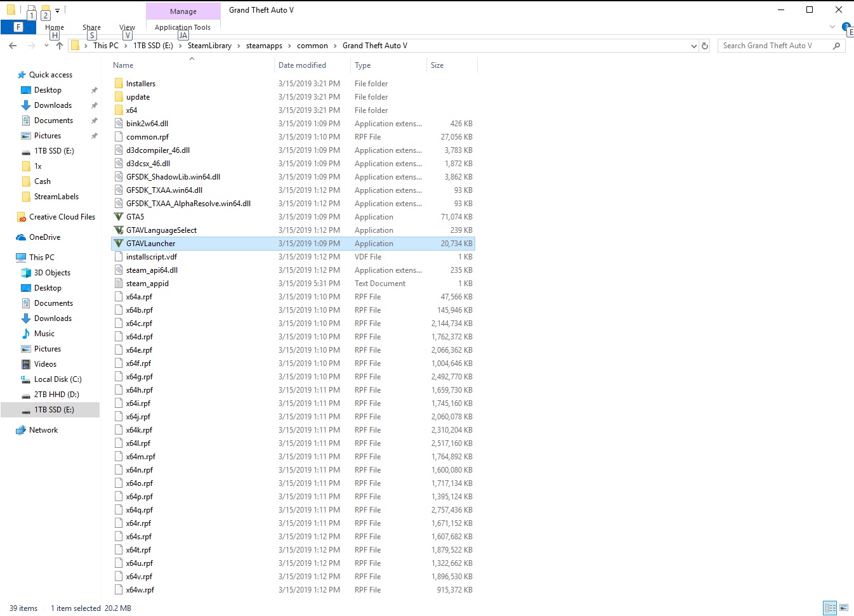The width and height of the screenshot is (854, 616).
Task: Open the Application Tools tab
Action: (183, 27)
